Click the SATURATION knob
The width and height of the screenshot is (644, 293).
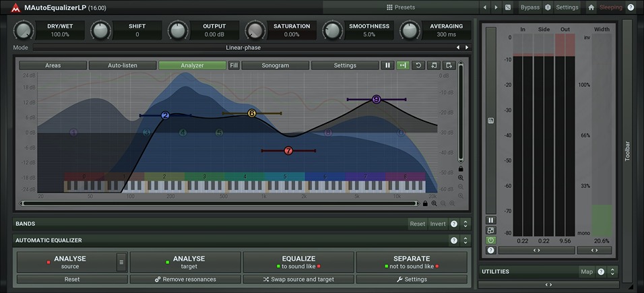click(255, 30)
